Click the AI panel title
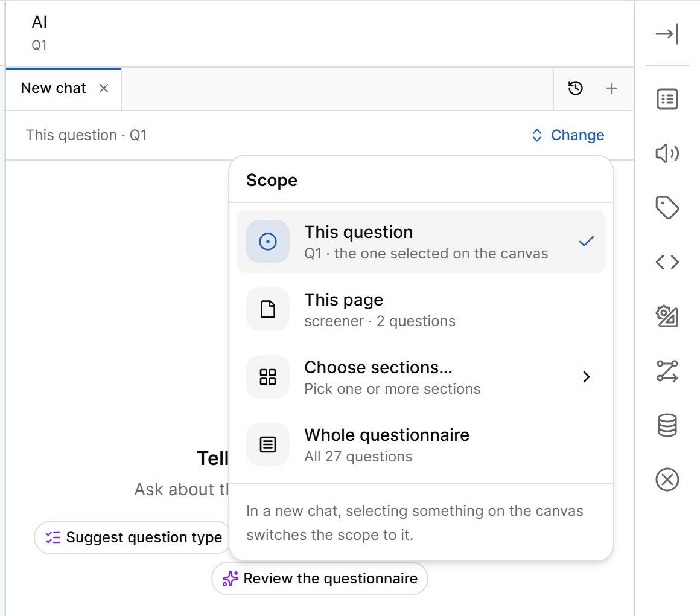700x616 pixels. click(39, 22)
